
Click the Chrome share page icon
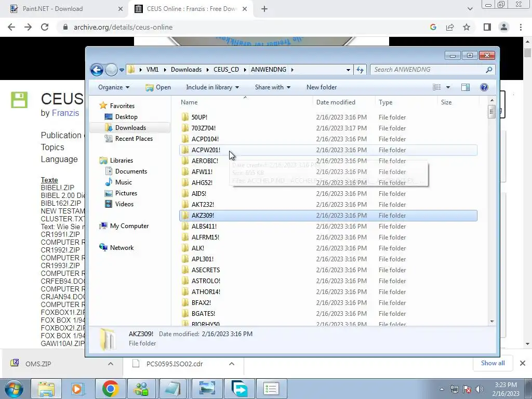pos(450,27)
